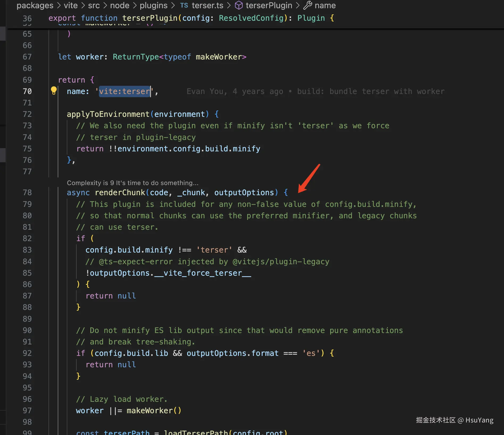Click comment 'and break tree-shaking.'
This screenshot has height=435, width=504.
pyautogui.click(x=136, y=342)
